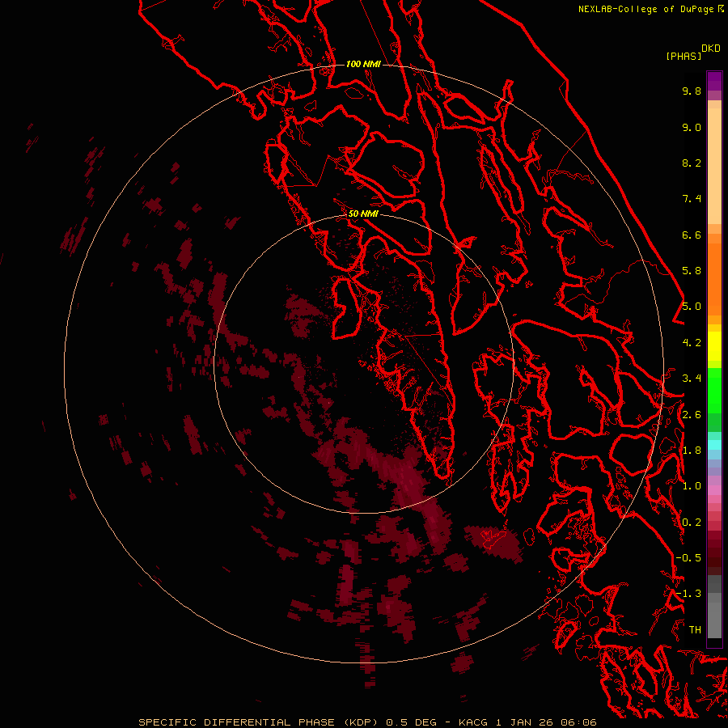Viewport: 728px width, 728px height.
Task: Select the 8.2 legend value
Action: coord(692,163)
